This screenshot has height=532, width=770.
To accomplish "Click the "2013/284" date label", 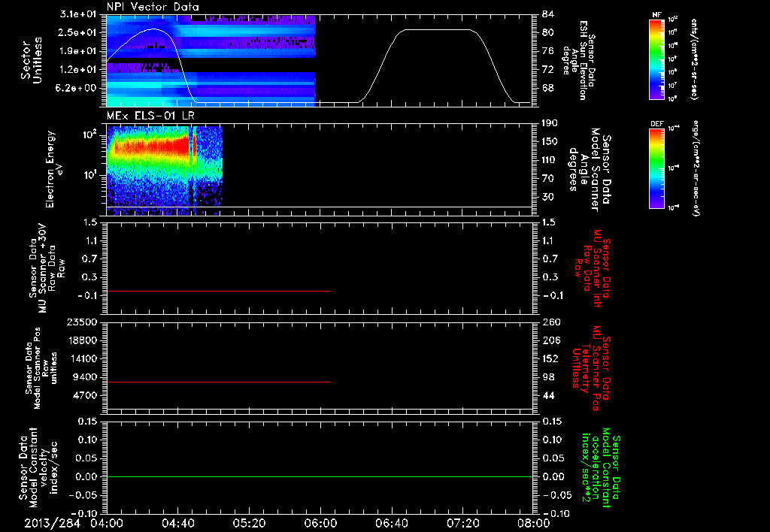I will pyautogui.click(x=52, y=523).
